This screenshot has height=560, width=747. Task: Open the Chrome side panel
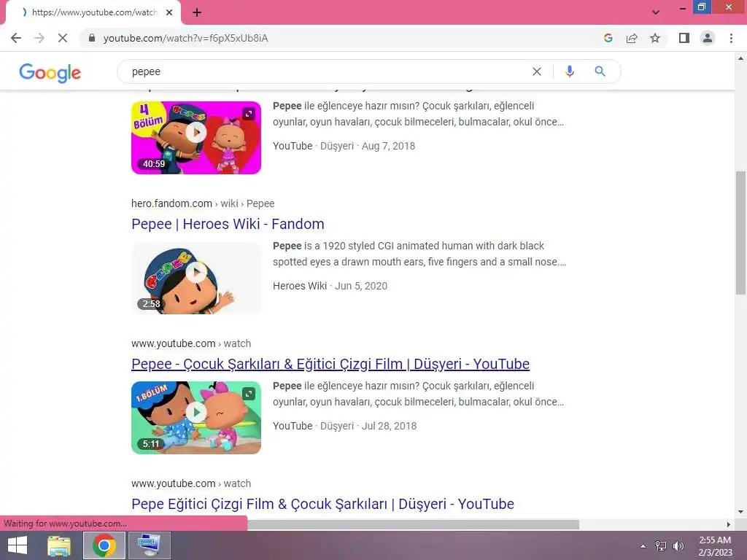tap(684, 38)
